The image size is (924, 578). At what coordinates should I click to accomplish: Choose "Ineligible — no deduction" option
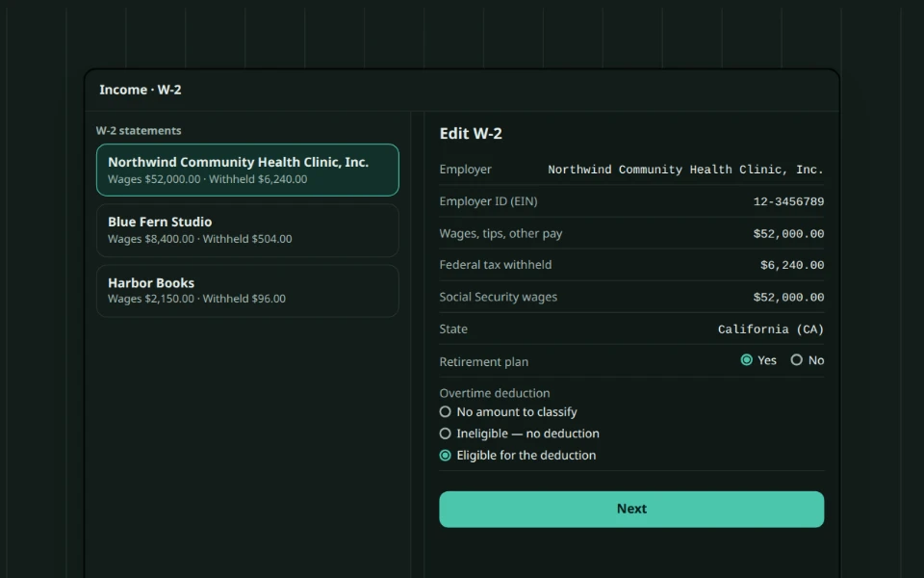tap(519, 433)
